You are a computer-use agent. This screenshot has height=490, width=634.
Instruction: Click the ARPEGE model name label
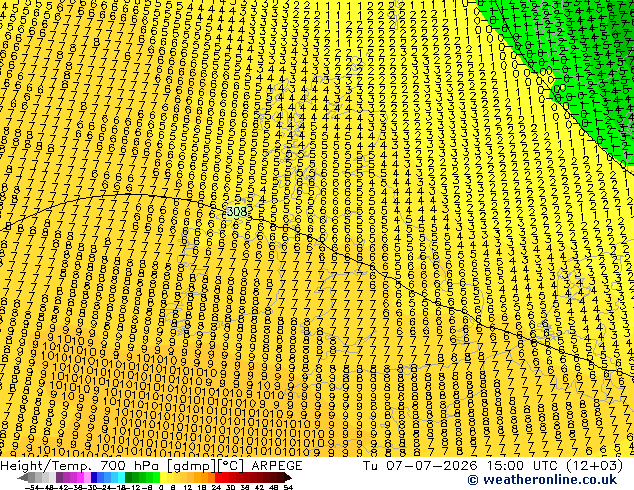(277, 466)
